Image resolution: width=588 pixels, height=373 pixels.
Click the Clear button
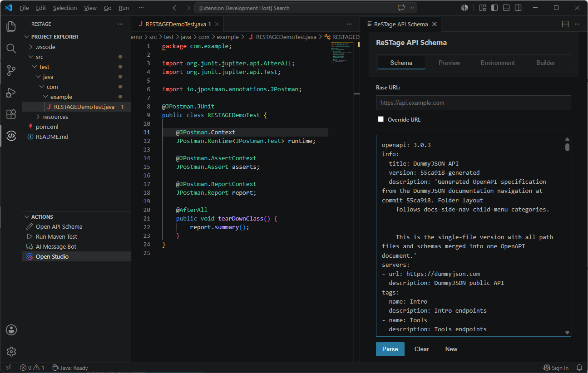422,349
